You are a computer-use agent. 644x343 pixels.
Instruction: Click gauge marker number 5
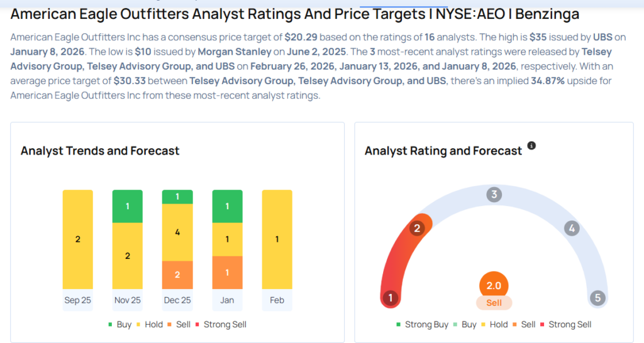tap(597, 298)
